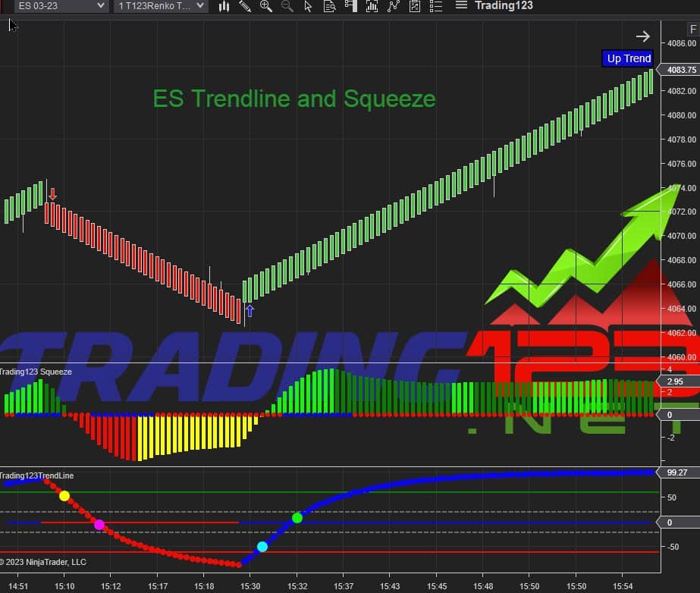This screenshot has height=593, width=700.
Task: Select the ES Trendline and Squeeze text
Action: (293, 99)
